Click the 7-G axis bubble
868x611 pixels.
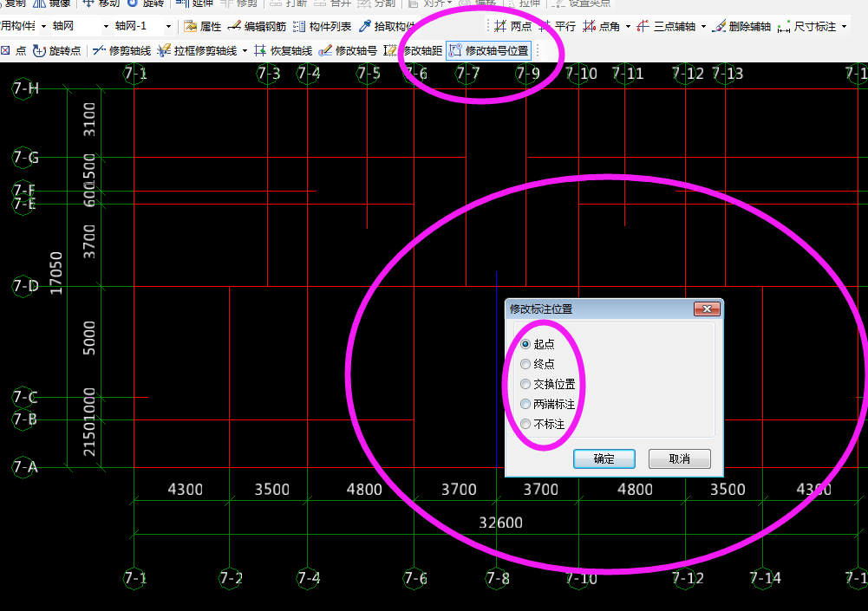pos(24,158)
